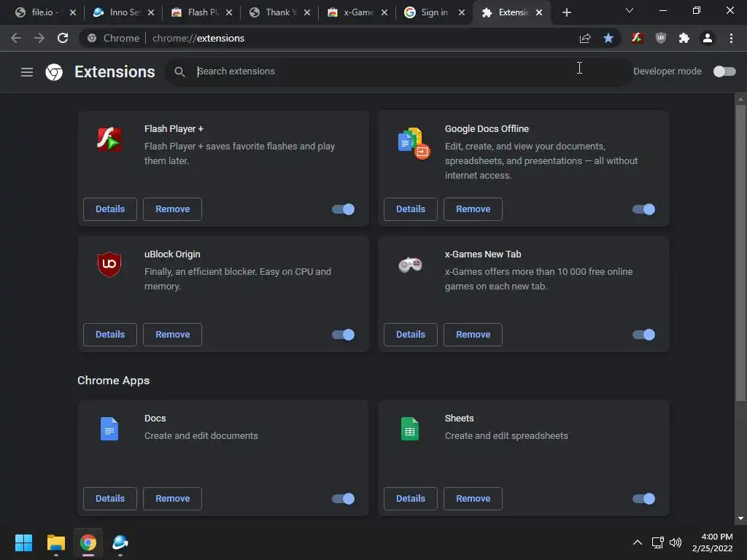
Task: Click the bookmark star icon
Action: pyautogui.click(x=608, y=38)
